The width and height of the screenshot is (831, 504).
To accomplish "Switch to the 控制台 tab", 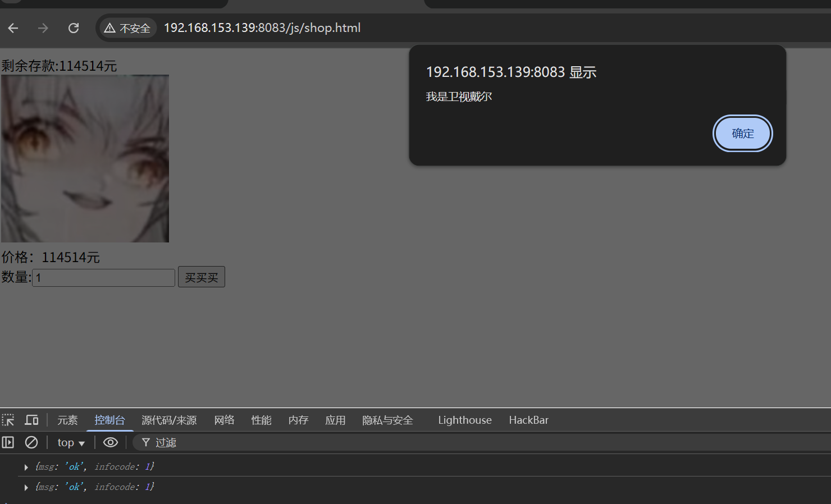I will [110, 420].
